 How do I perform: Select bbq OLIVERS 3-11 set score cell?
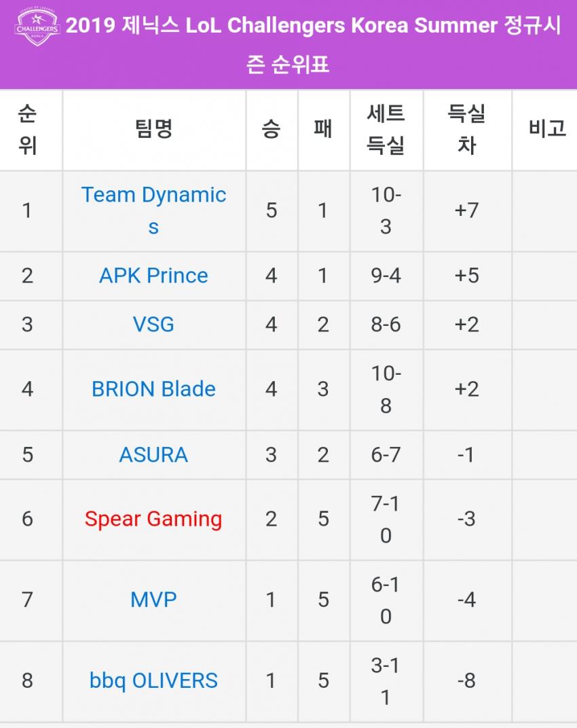coord(386,681)
